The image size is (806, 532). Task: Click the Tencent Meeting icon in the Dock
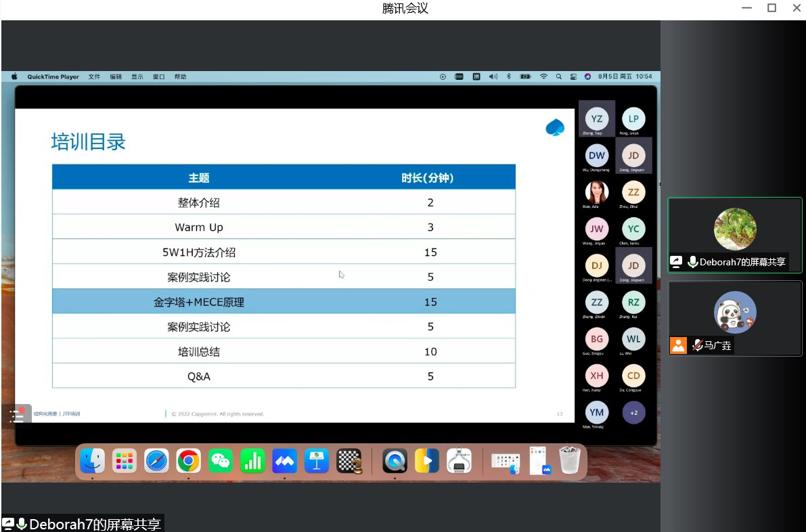pos(285,461)
